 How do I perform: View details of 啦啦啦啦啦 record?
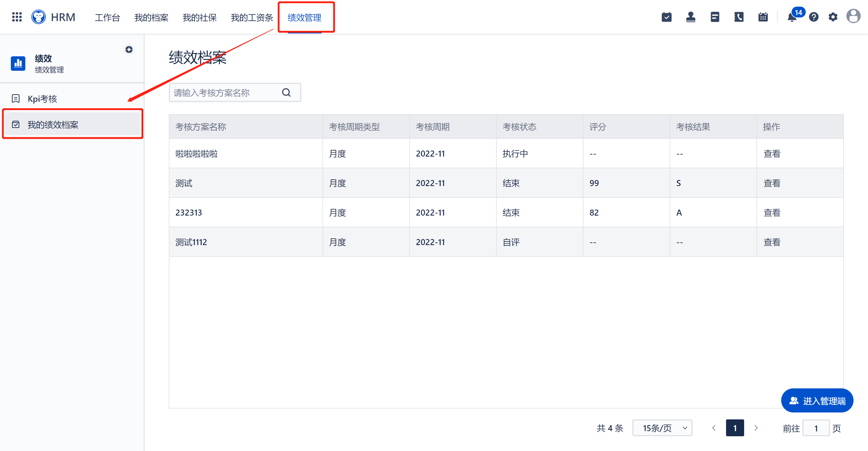(x=772, y=154)
